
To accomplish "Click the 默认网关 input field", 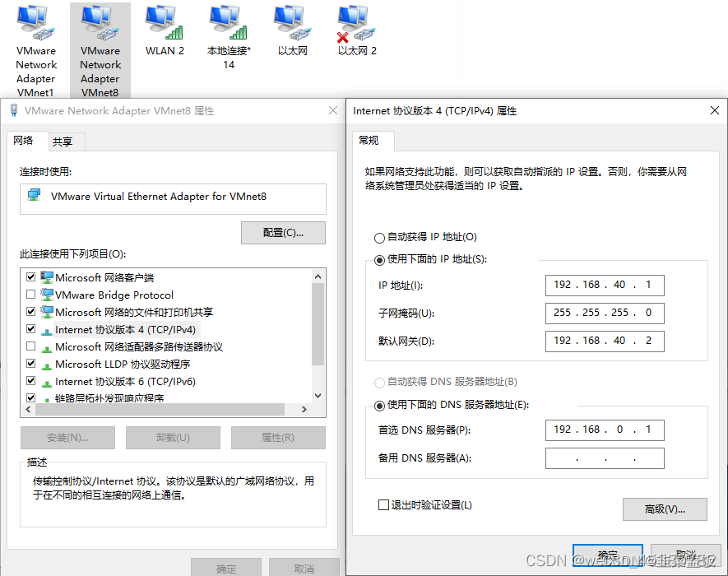I will (605, 341).
